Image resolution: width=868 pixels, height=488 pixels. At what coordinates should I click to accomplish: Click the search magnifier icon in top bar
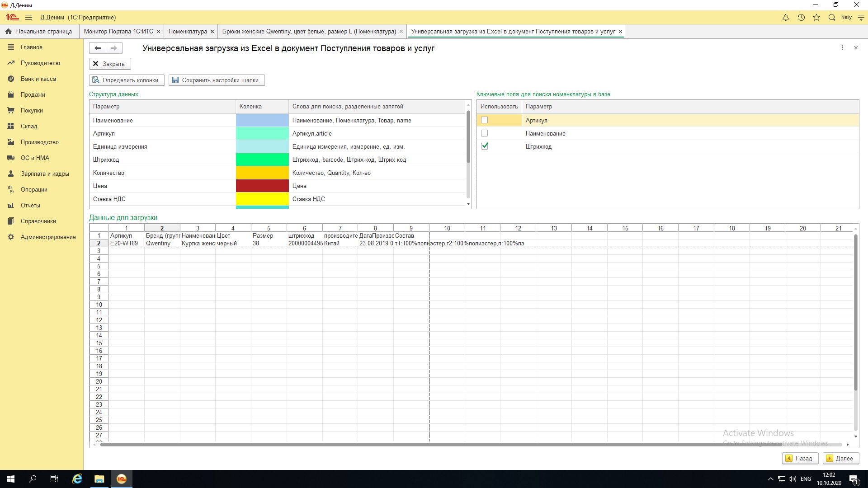tap(832, 18)
